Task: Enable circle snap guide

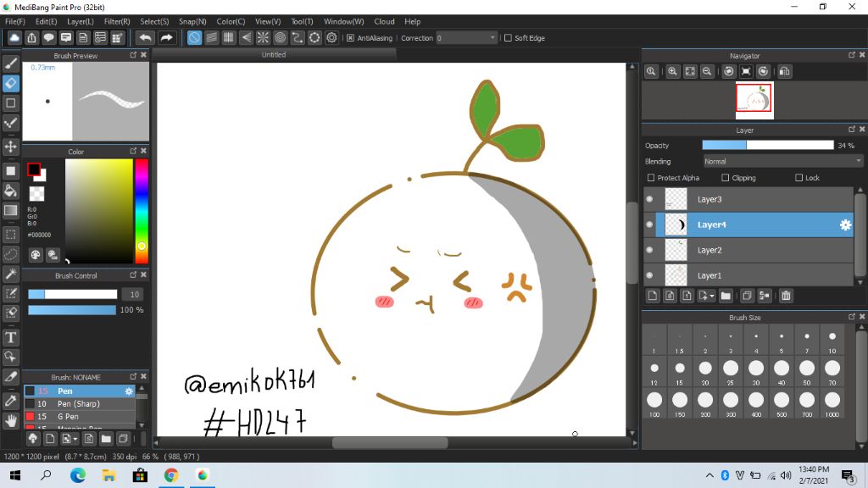Action: point(280,37)
